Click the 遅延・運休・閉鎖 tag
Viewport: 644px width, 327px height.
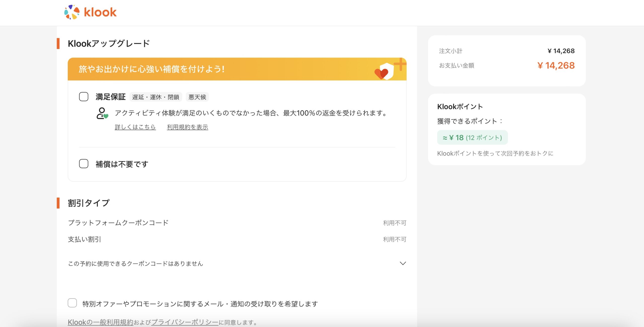click(x=156, y=97)
